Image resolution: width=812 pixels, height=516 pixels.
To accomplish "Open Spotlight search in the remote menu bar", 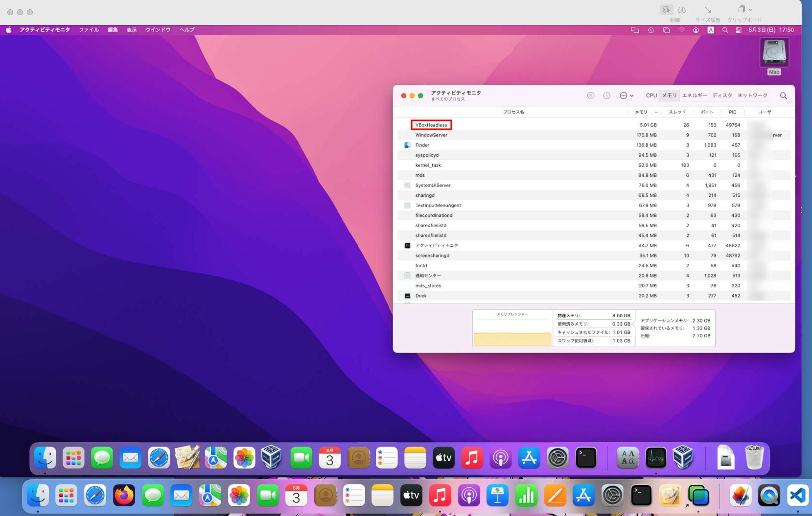I will [x=725, y=30].
